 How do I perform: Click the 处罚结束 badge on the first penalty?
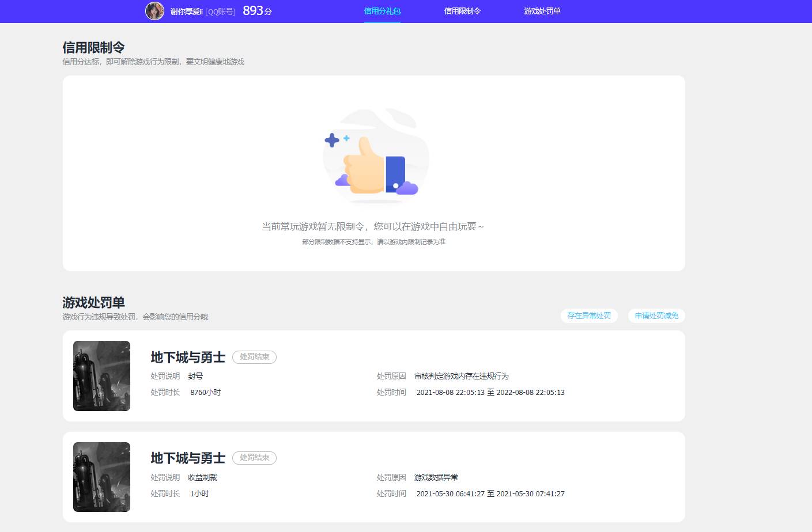point(254,357)
